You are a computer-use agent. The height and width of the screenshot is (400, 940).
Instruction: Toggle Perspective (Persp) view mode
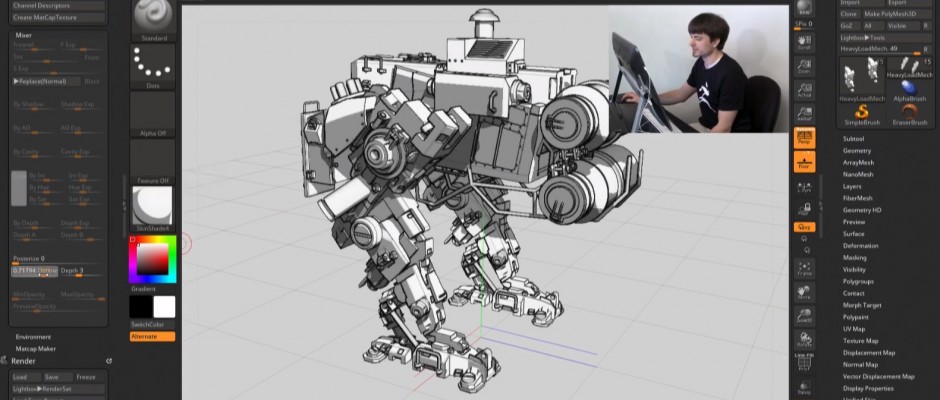(804, 137)
